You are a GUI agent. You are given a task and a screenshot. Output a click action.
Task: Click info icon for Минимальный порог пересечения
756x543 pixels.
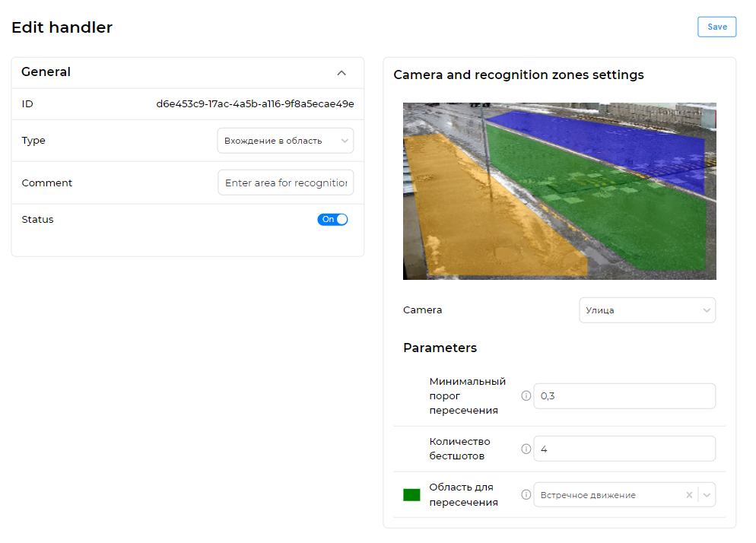[526, 396]
